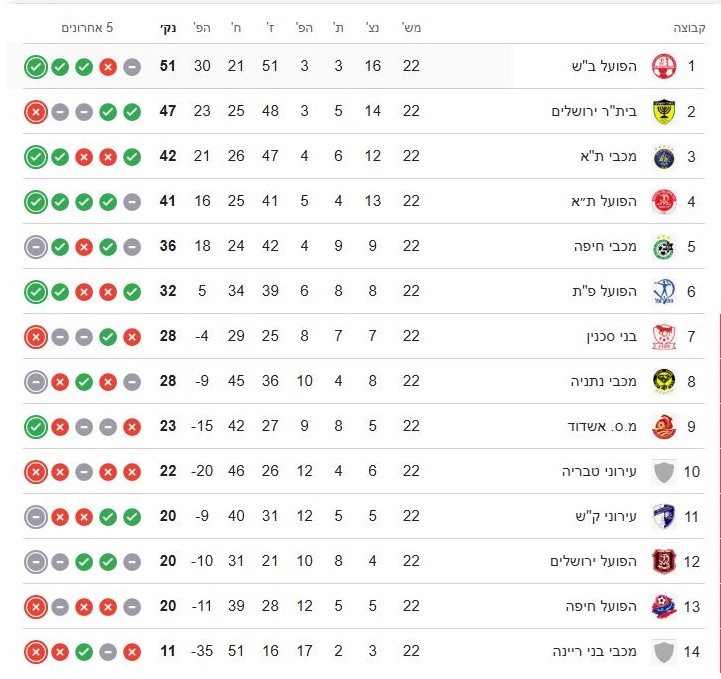Viewport: 721px width, 679px height.
Task: Click the הפועל ב"ש team logo
Action: pyautogui.click(x=662, y=67)
